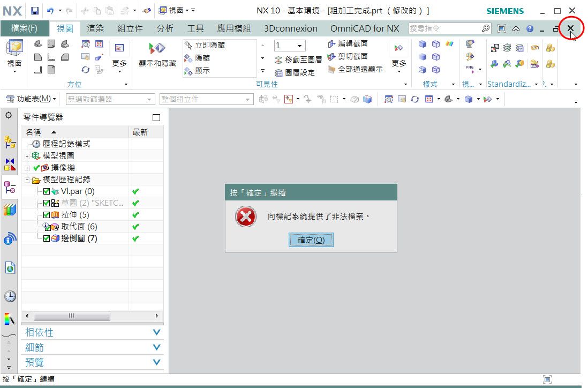This screenshot has height=388, width=588.
Task: Toggle the checkbox for 取代面 (6)
Action: click(48, 228)
